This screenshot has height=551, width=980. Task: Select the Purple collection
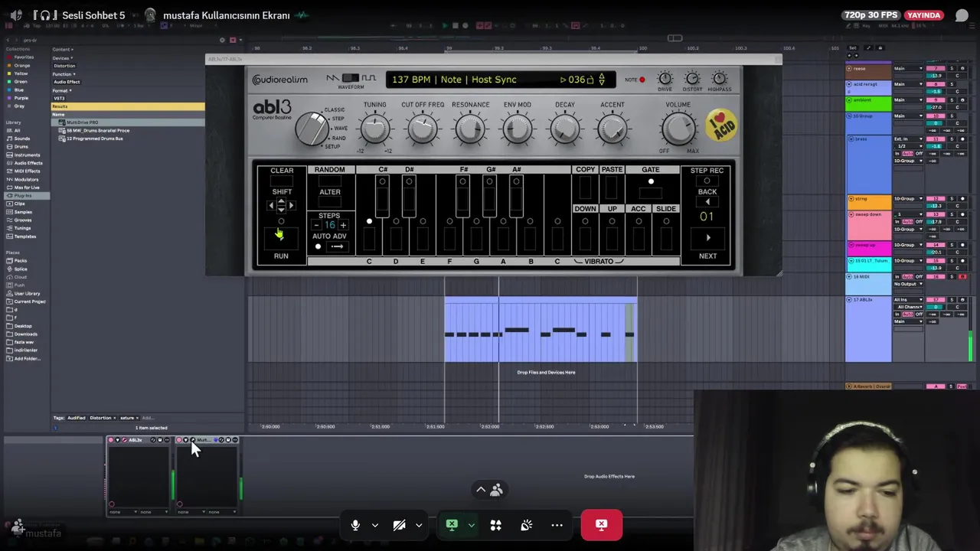point(21,98)
